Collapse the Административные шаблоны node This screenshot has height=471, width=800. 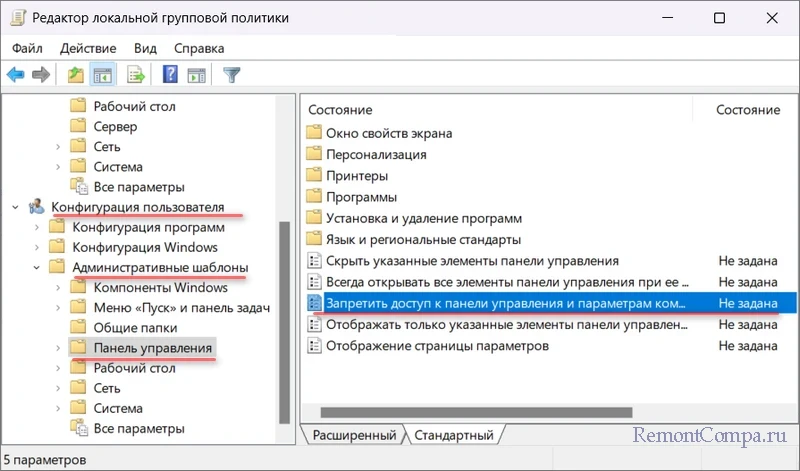(37, 267)
